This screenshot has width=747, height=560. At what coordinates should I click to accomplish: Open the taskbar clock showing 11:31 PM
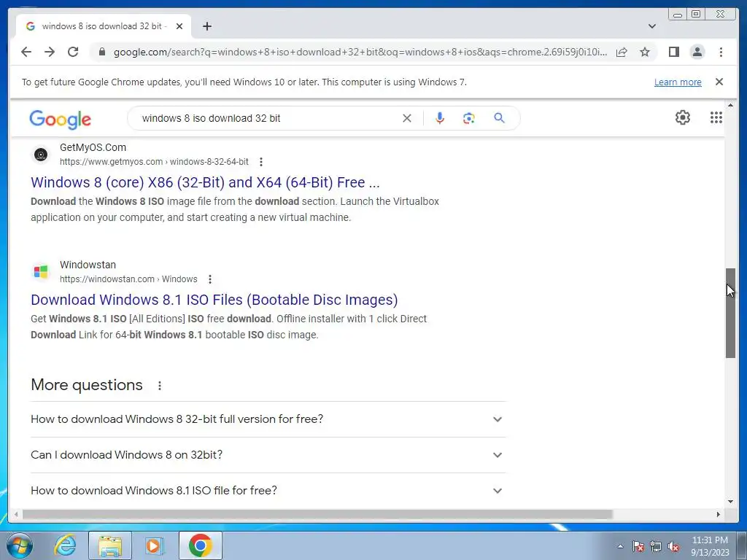click(710, 546)
